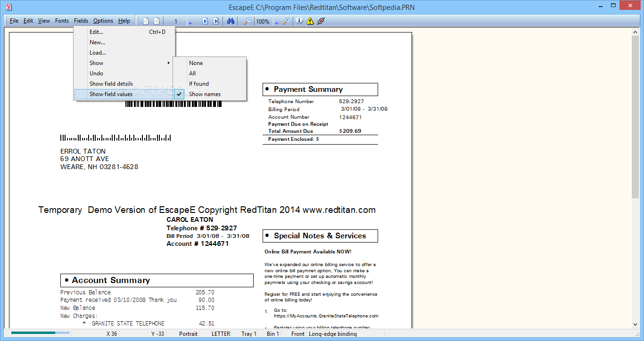Click the Y -33 coordinate readout

point(157,334)
